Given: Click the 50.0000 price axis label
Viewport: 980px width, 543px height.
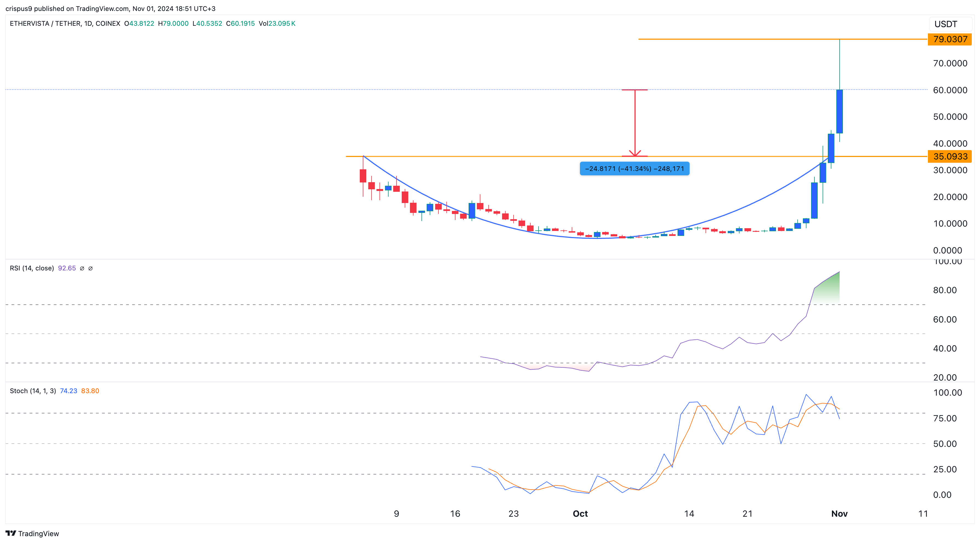Looking at the screenshot, I should [x=950, y=117].
